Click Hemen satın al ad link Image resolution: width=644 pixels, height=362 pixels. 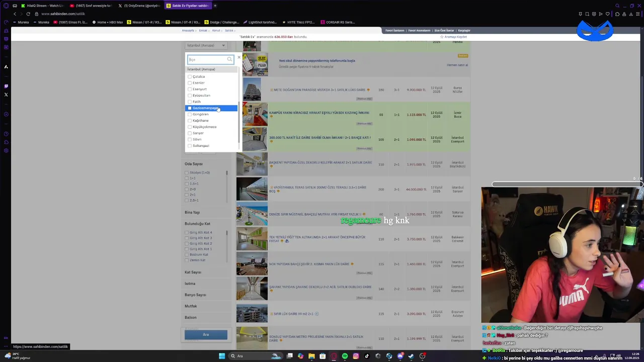click(457, 65)
